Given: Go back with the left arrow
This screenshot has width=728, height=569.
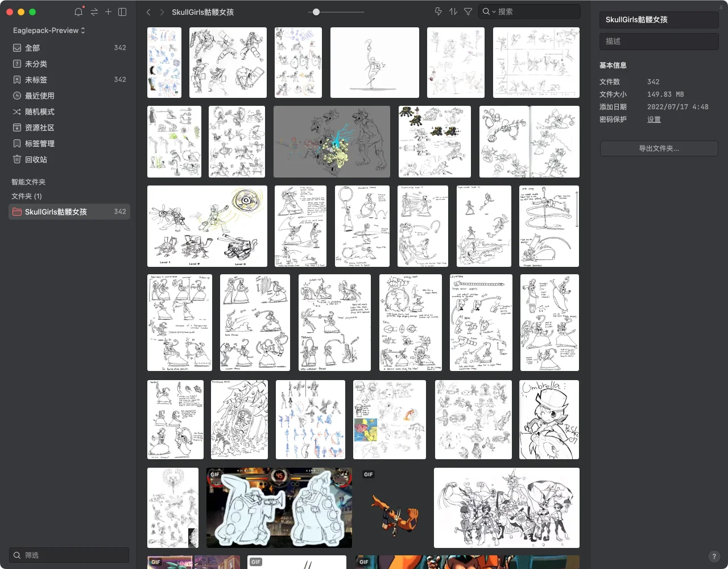Looking at the screenshot, I should point(148,12).
